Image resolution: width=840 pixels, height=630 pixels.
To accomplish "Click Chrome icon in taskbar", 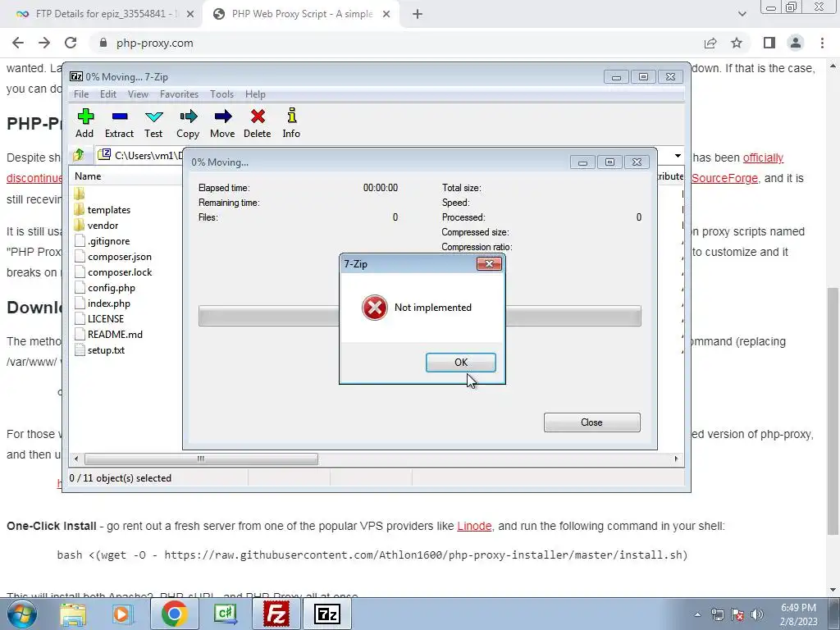I will [174, 614].
